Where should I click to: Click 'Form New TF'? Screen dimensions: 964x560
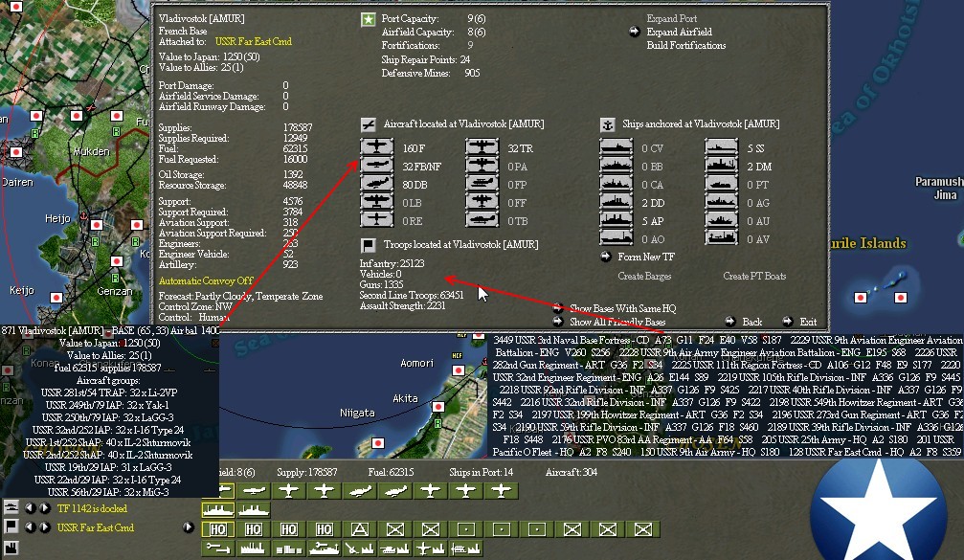coord(645,257)
